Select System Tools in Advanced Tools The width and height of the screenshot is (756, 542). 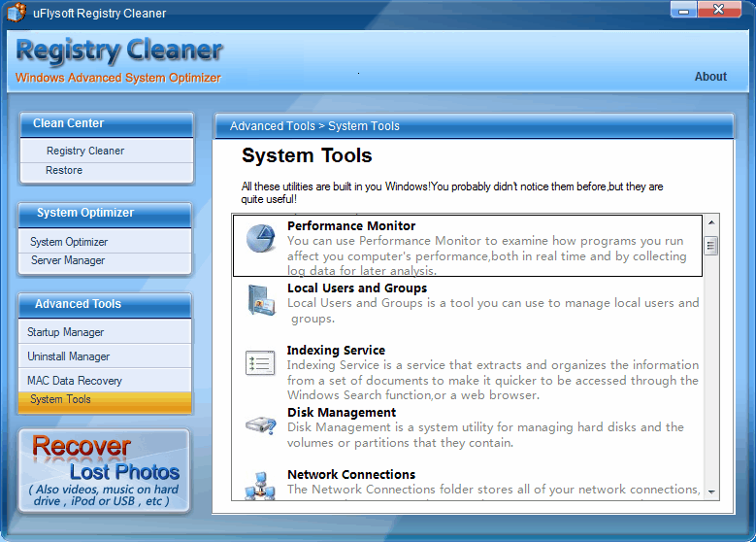[x=105, y=401]
